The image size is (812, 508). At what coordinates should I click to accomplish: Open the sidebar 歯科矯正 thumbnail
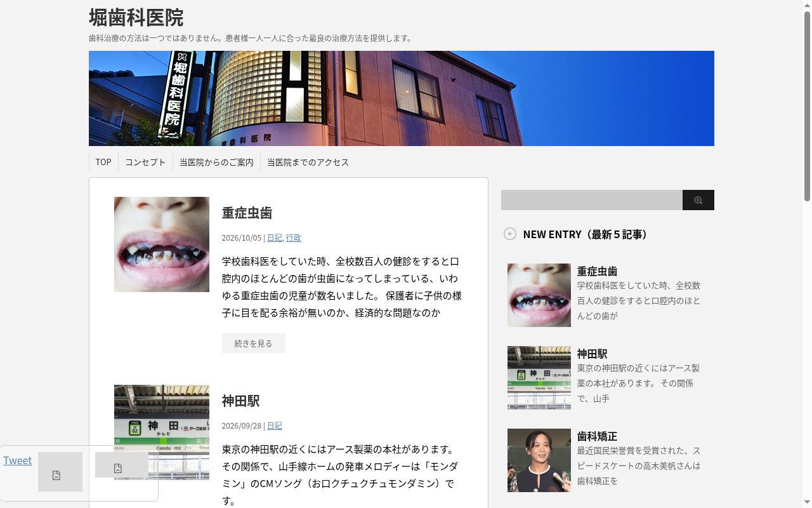point(539,460)
